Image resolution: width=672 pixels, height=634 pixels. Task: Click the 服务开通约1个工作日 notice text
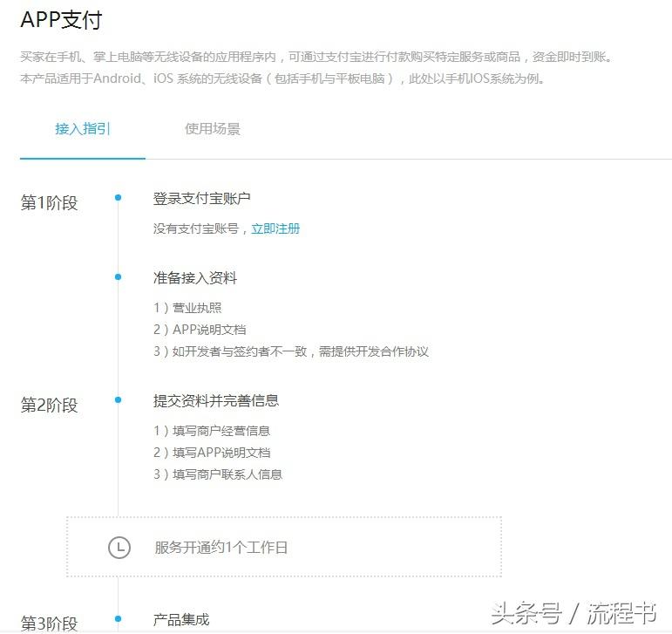(221, 548)
